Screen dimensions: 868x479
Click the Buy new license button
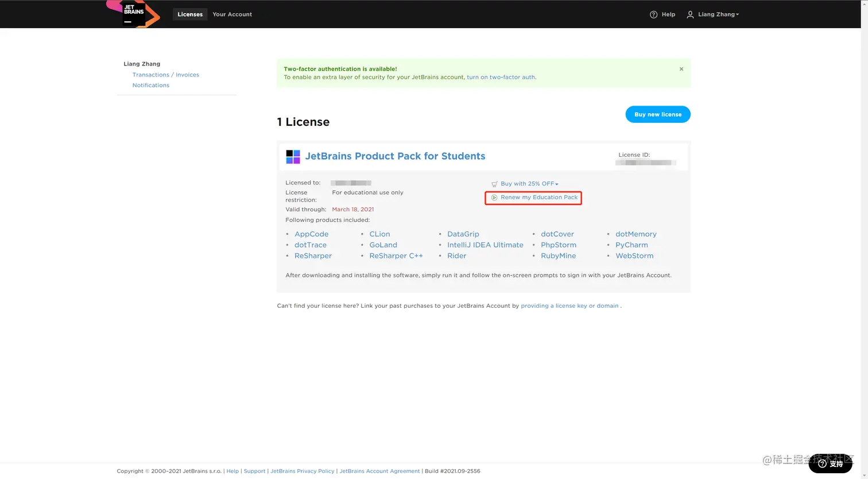[x=658, y=114]
